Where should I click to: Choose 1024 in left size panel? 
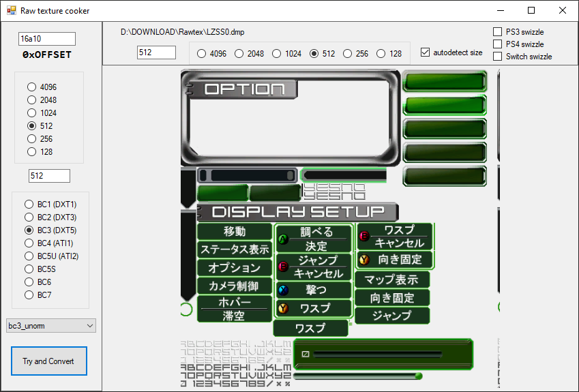point(31,113)
